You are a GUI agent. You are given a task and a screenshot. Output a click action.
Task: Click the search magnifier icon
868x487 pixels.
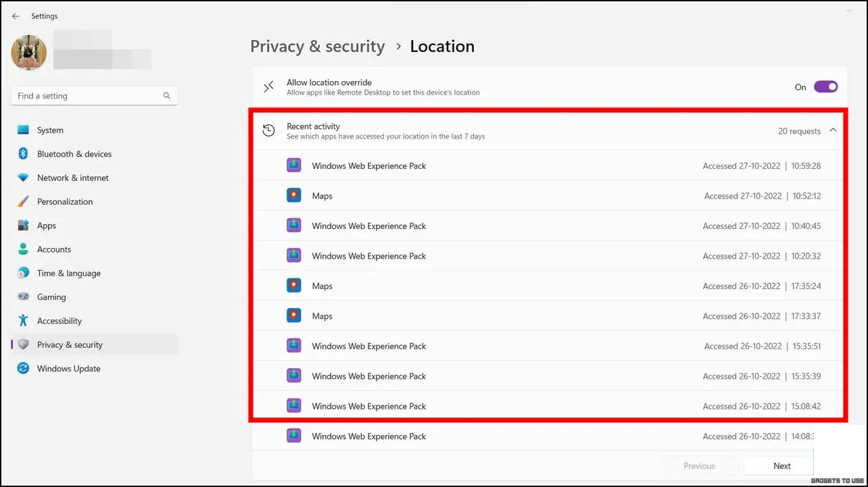(166, 96)
